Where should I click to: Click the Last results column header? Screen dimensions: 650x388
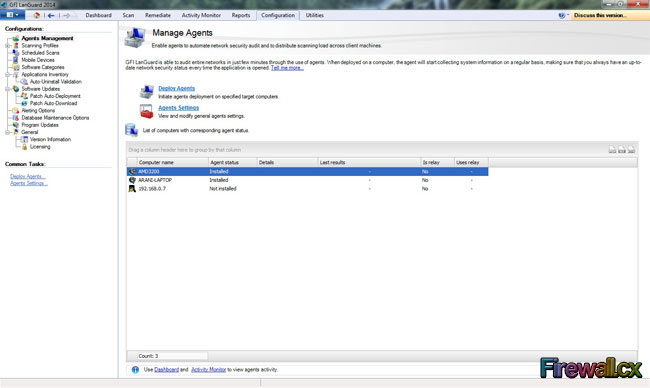[369, 162]
